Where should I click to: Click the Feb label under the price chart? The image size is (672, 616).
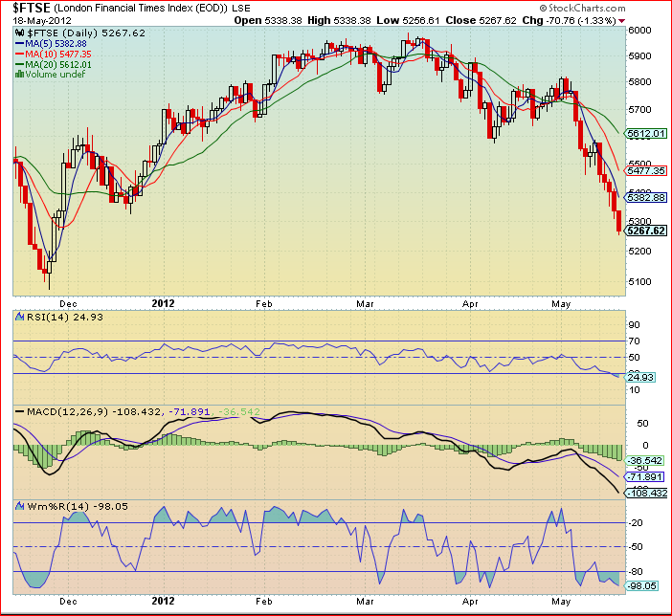click(264, 304)
